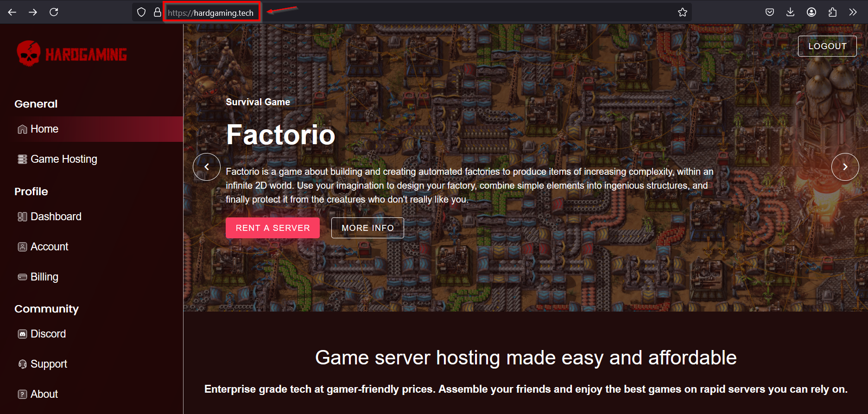Click the Survival Game label
868x414 pixels.
pyautogui.click(x=258, y=102)
